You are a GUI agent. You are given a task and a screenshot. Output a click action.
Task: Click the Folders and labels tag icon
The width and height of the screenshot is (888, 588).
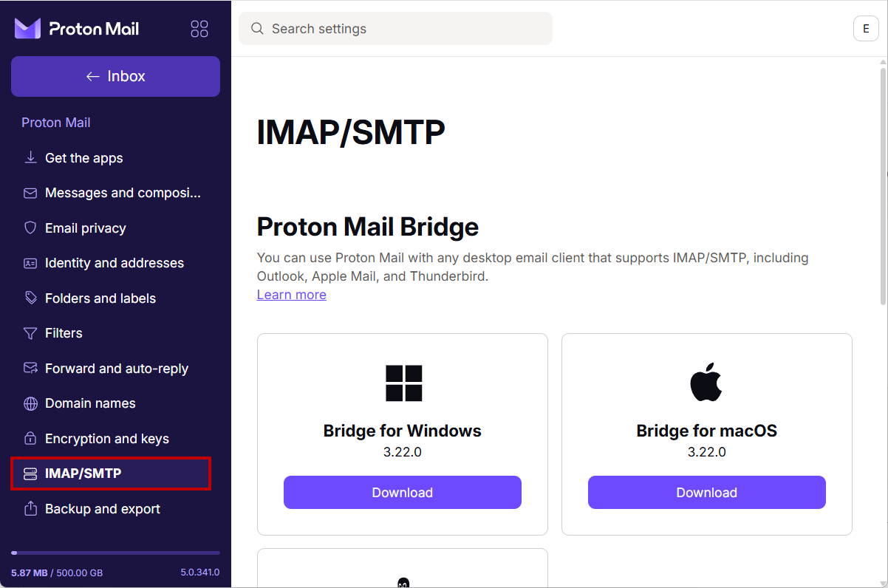[30, 298]
